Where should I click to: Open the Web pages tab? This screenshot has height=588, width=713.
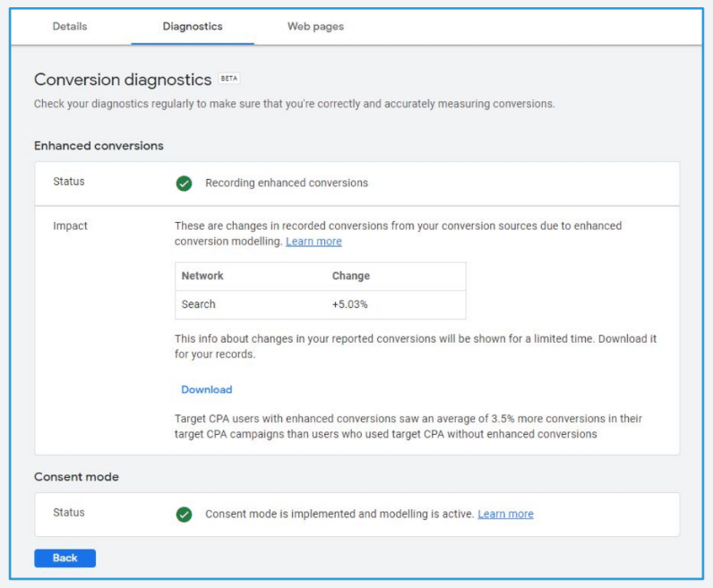315,26
